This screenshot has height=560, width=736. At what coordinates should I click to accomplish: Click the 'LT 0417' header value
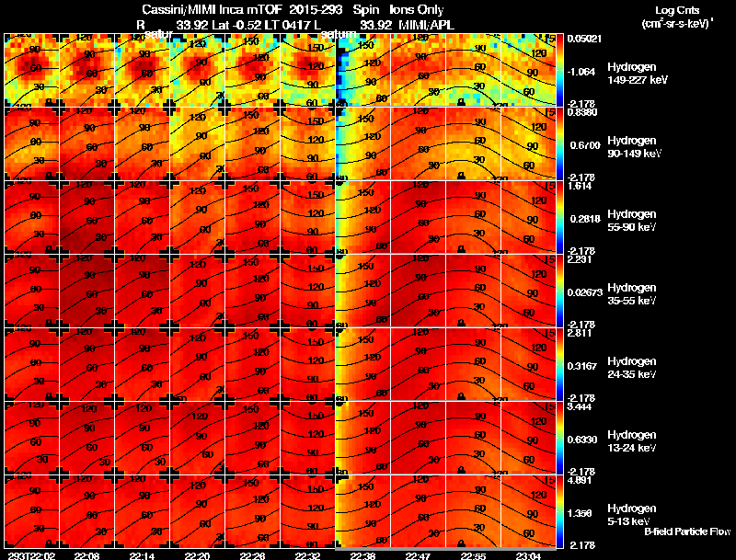tap(290, 25)
